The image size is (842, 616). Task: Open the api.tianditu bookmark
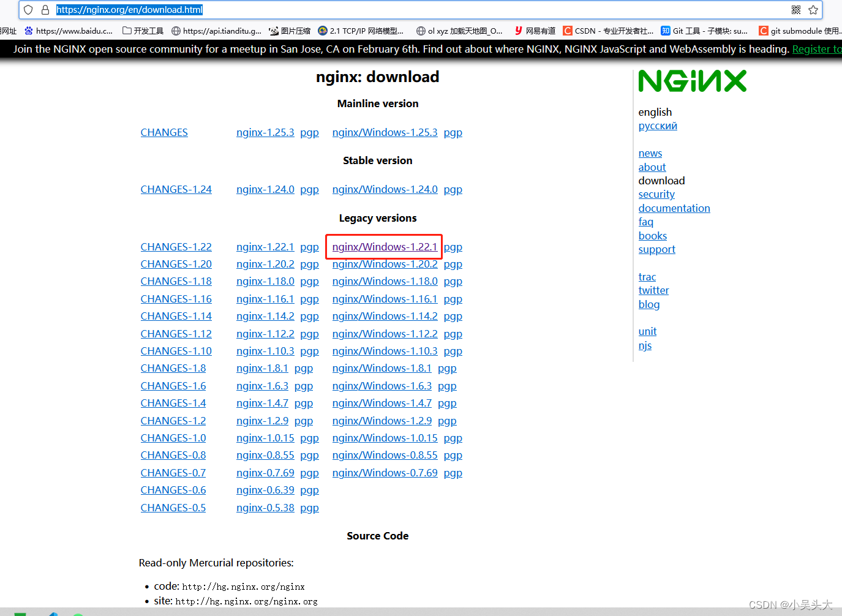[217, 31]
